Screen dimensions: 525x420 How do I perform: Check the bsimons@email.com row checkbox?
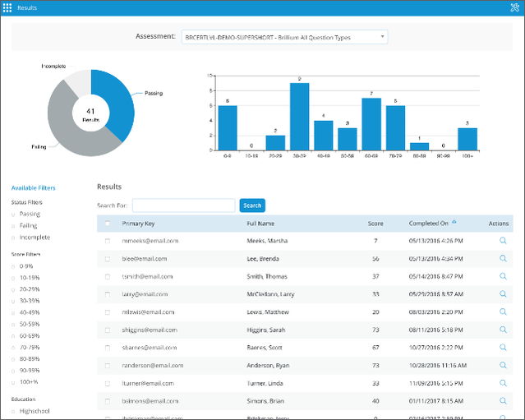[108, 401]
